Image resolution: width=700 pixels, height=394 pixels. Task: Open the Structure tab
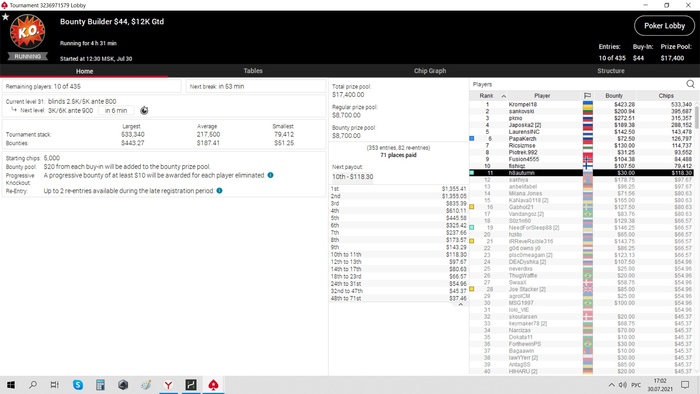point(611,71)
